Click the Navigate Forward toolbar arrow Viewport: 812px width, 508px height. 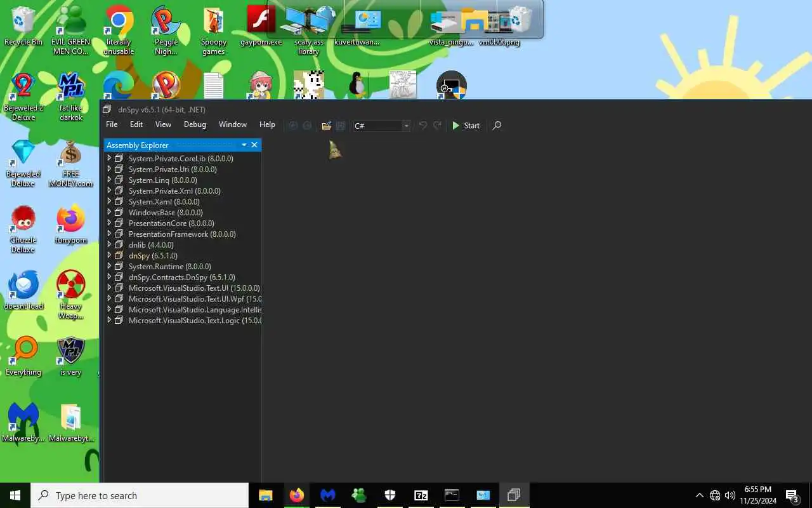(x=307, y=126)
